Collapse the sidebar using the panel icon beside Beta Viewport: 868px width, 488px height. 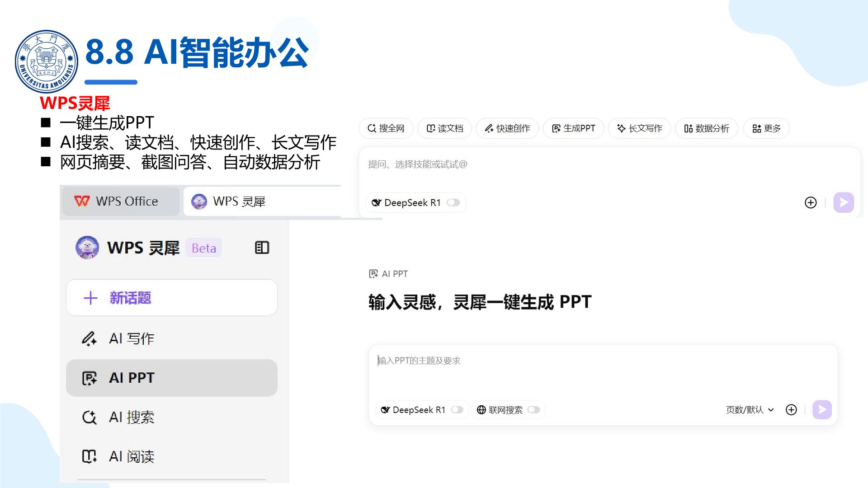tap(262, 248)
